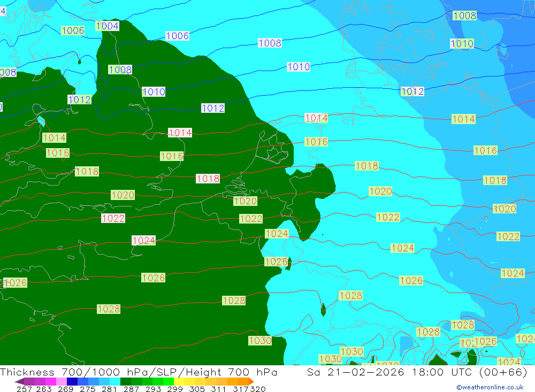535x392 pixels.
Task: Click the 1008 label with white background
Action: coord(270,43)
